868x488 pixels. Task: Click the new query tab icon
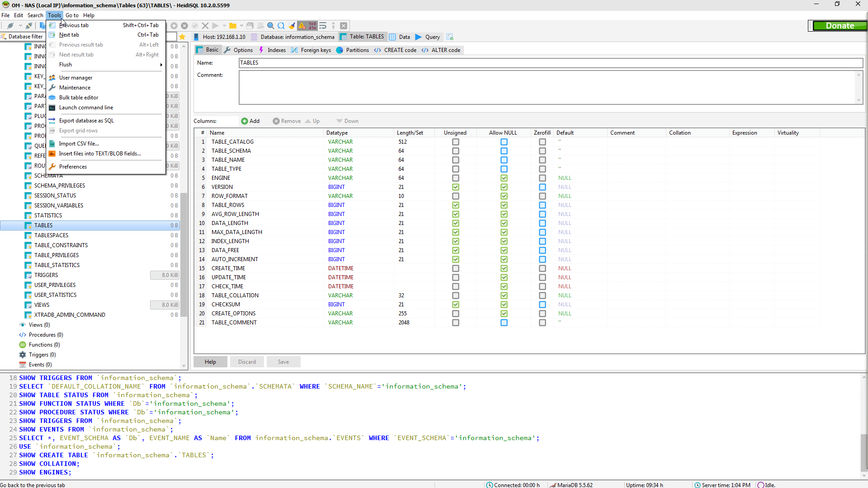(x=449, y=37)
